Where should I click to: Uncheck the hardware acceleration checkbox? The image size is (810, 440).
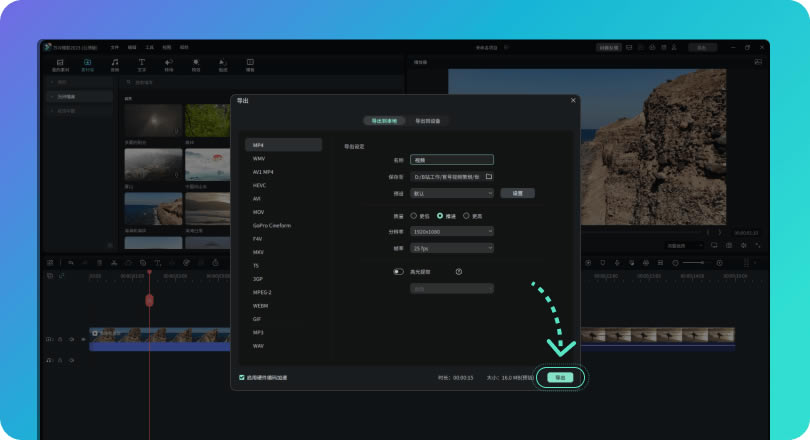coord(242,377)
